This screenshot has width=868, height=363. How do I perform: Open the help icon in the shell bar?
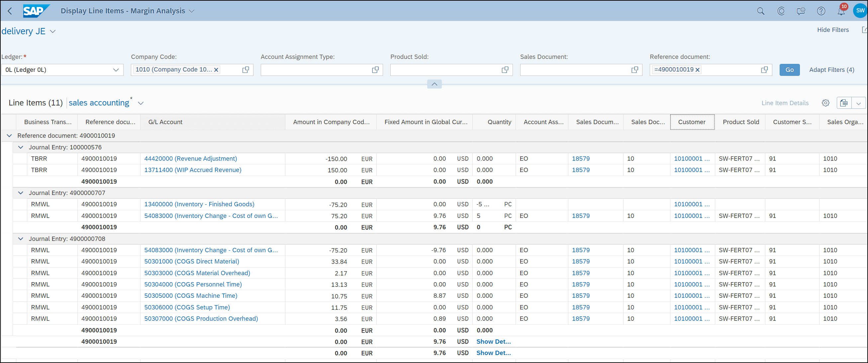coord(821,11)
